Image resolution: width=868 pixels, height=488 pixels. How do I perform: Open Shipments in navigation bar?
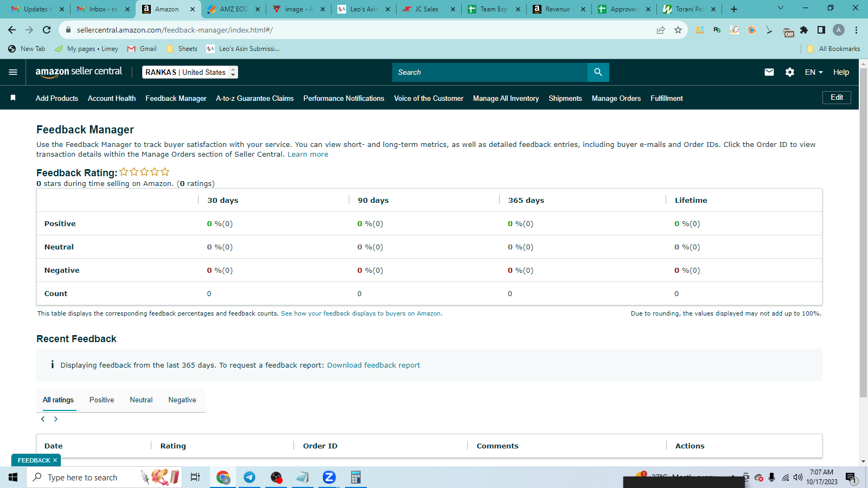(565, 98)
